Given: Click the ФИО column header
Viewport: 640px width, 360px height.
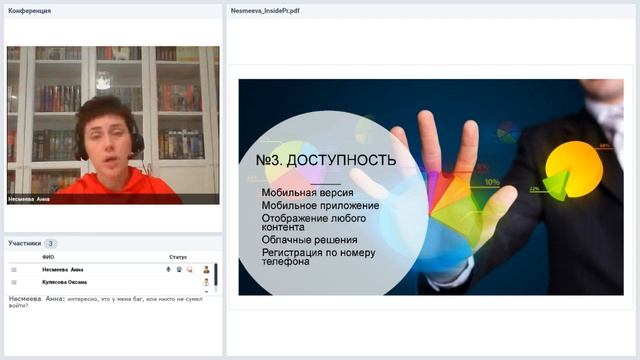Looking at the screenshot, I should pyautogui.click(x=48, y=257).
